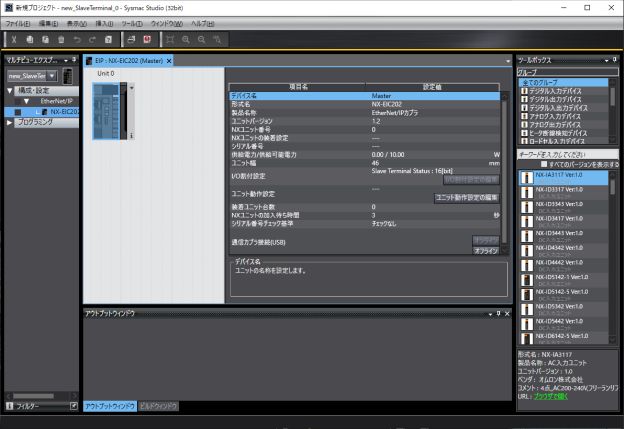Enable 'すべてのバージョンを表示する' checkbox
The image size is (624, 429).
(544, 164)
